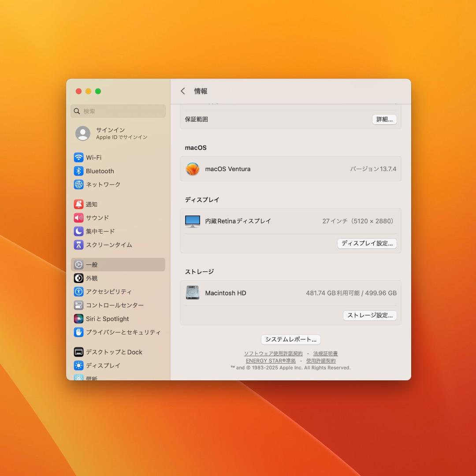Open Wi-Fi settings icon in sidebar
This screenshot has height=476, width=476.
tap(78, 157)
